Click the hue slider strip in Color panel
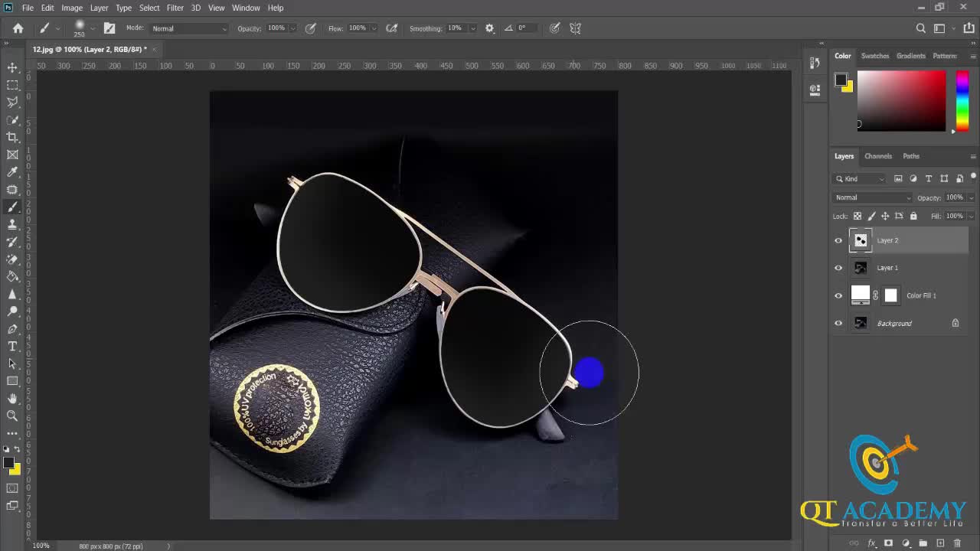Viewport: 980px width, 551px height. click(x=962, y=101)
